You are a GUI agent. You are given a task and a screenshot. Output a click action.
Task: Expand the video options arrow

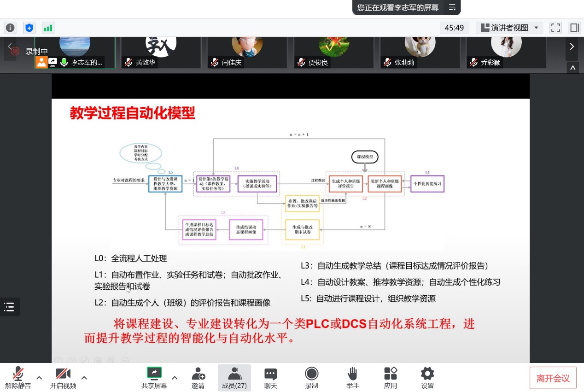pyautogui.click(x=84, y=378)
